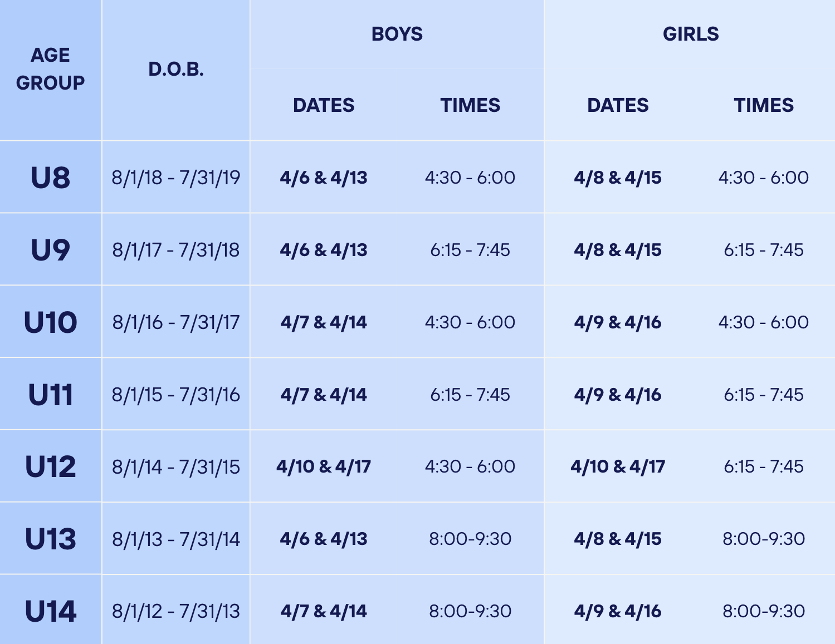This screenshot has width=835, height=644.
Task: Click the U10 age group label
Action: pos(51,322)
